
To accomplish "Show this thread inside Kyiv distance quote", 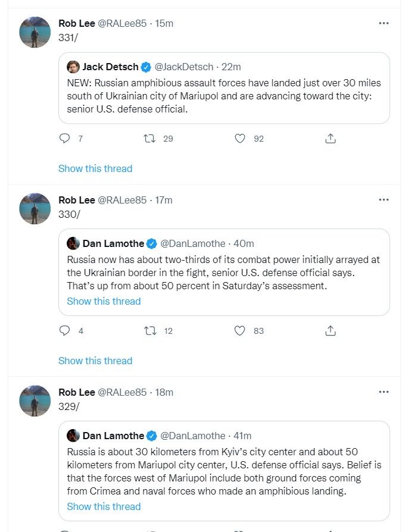I will [104, 506].
